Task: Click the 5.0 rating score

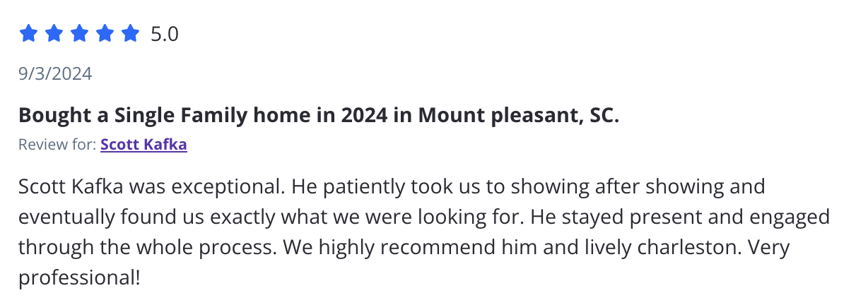Action: coord(165,34)
